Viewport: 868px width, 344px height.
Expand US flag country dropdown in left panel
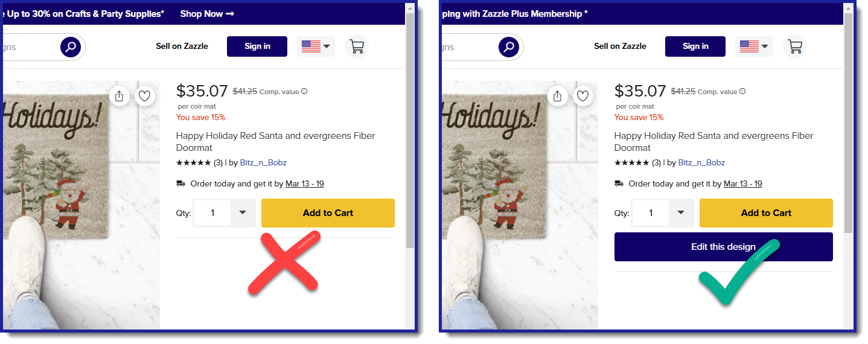tap(316, 46)
